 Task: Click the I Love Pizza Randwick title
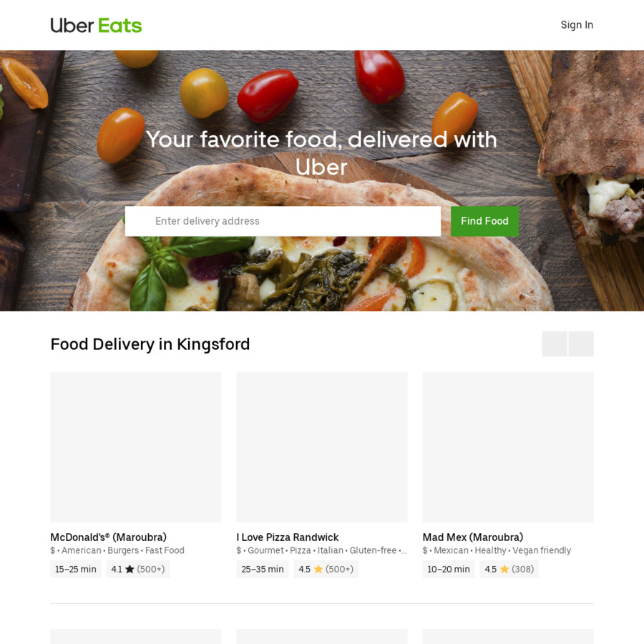[x=288, y=537]
